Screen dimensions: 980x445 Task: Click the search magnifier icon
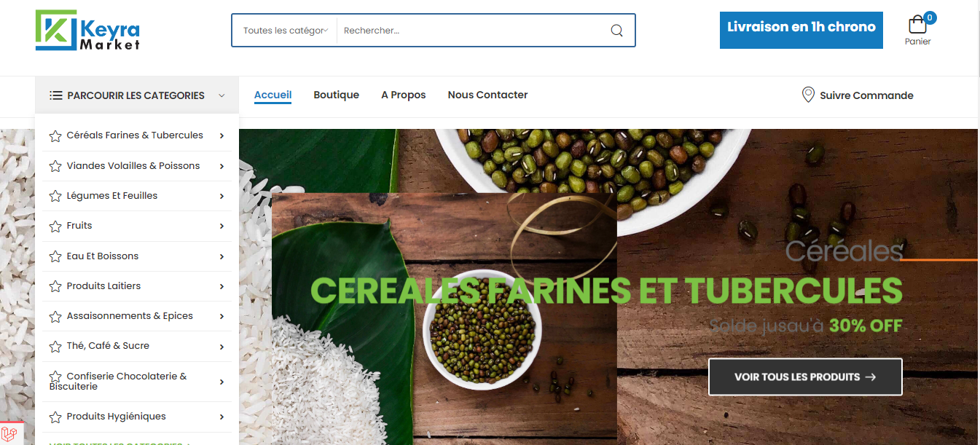click(616, 31)
